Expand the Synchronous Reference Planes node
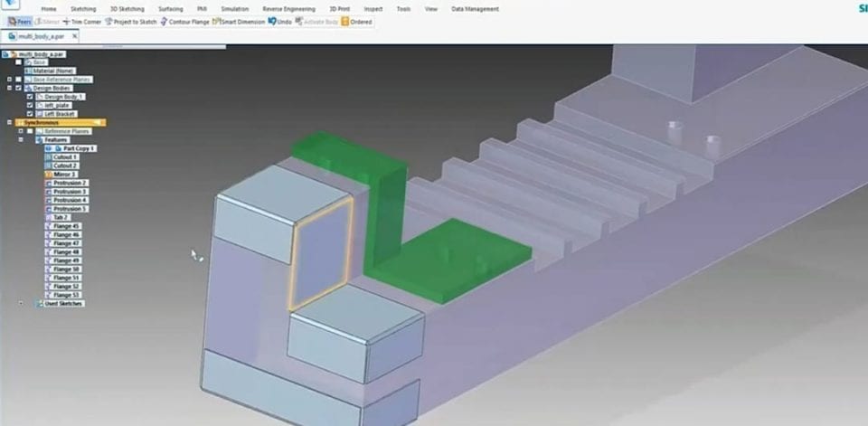Viewport: 868px width, 426px height. point(21,131)
